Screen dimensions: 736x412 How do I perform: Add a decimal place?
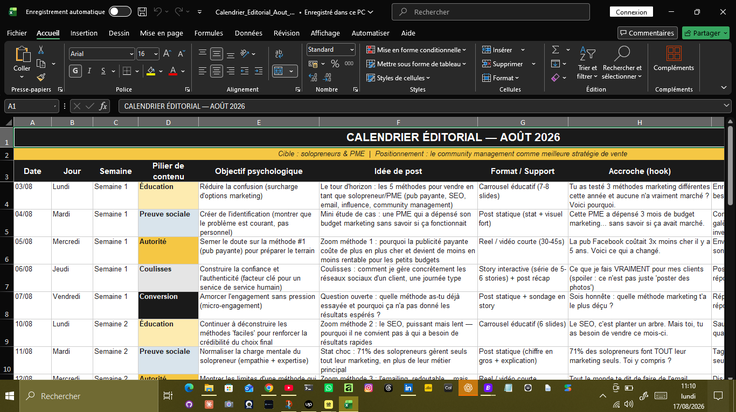pos(313,77)
